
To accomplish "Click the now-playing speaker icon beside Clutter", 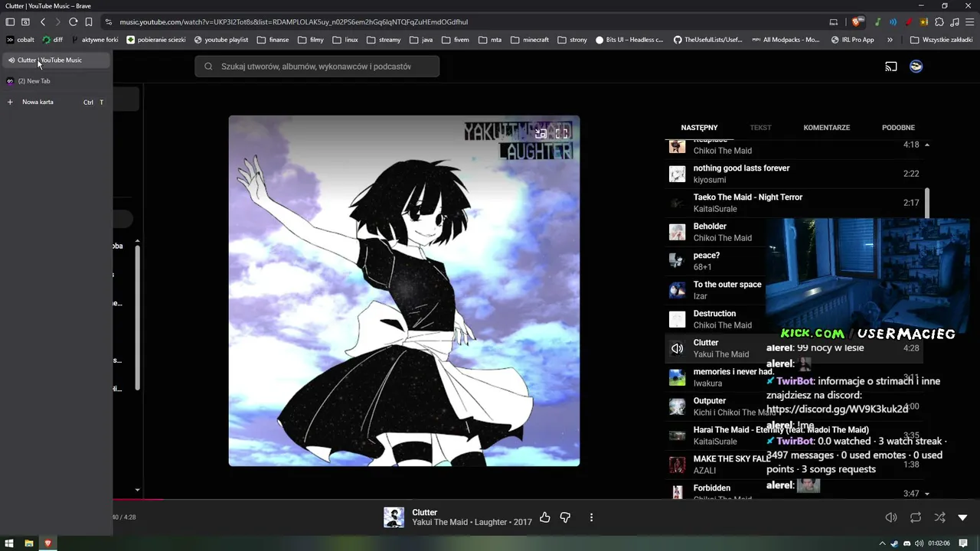I will click(x=677, y=348).
